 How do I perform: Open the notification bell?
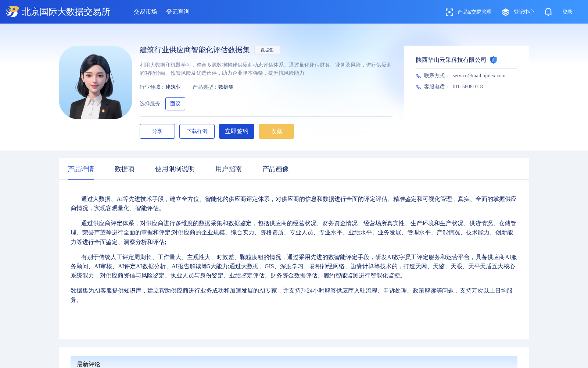(x=548, y=12)
